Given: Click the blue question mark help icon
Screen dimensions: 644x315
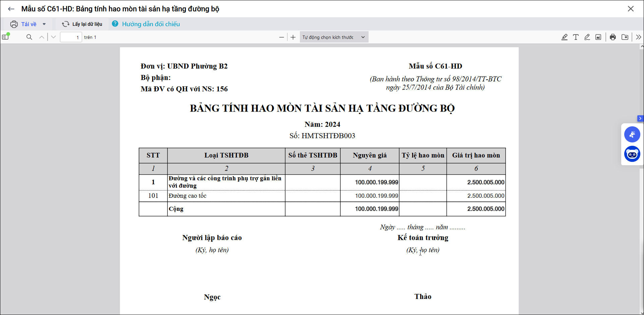Looking at the screenshot, I should click(x=115, y=24).
